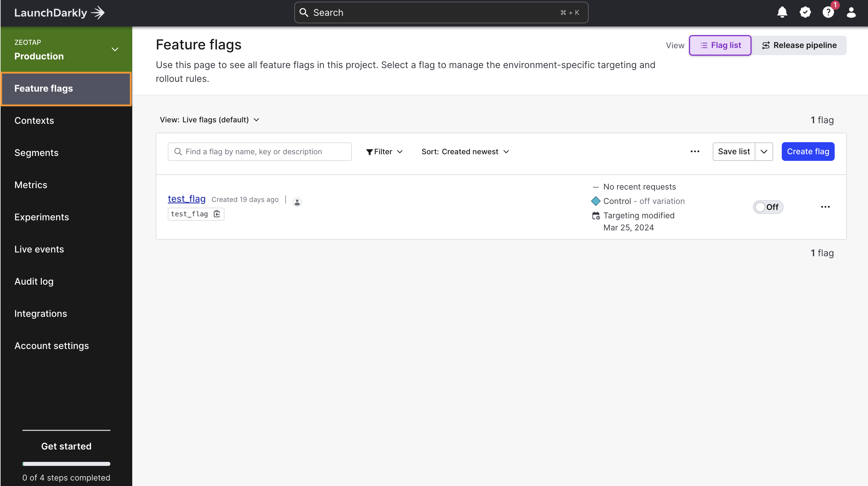The width and height of the screenshot is (868, 486).
Task: Switch view to Flag list
Action: tap(720, 45)
